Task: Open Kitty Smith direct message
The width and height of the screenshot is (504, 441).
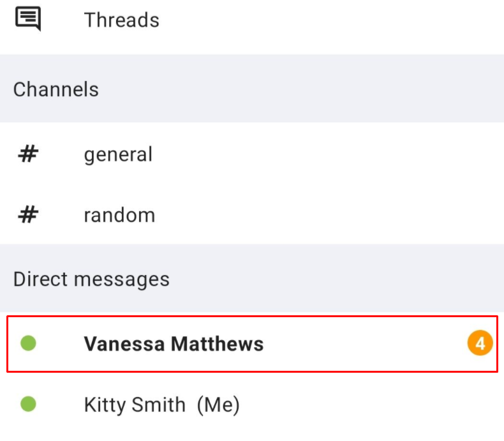Action: 252,404
